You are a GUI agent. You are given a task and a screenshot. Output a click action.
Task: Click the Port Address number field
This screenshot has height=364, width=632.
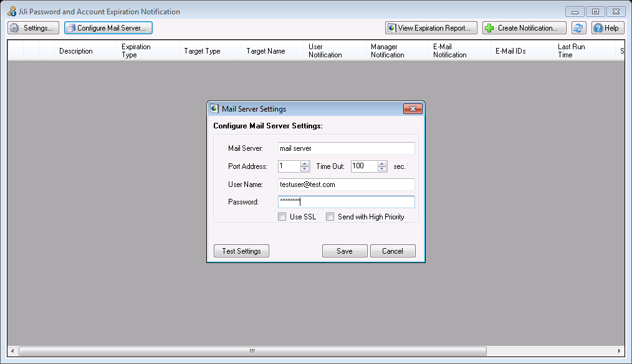pyautogui.click(x=289, y=166)
